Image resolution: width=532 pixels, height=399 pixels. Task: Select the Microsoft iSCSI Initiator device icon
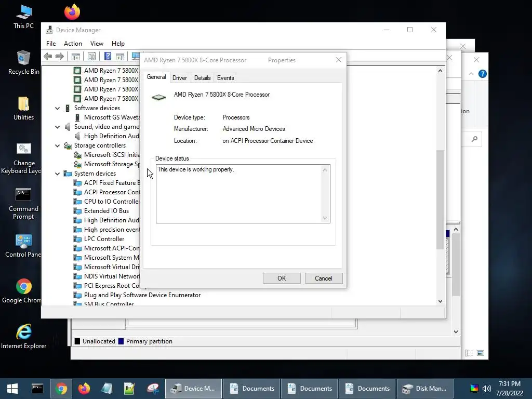click(78, 155)
